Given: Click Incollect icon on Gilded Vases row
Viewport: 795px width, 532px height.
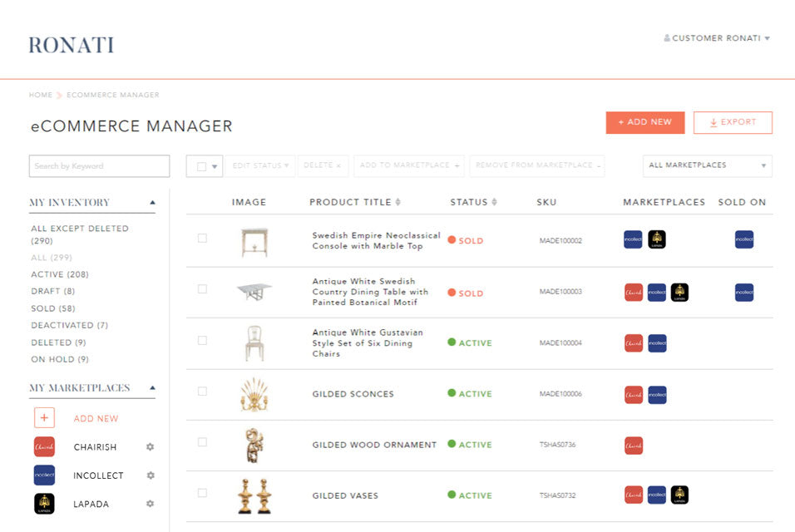Looking at the screenshot, I should tap(657, 495).
